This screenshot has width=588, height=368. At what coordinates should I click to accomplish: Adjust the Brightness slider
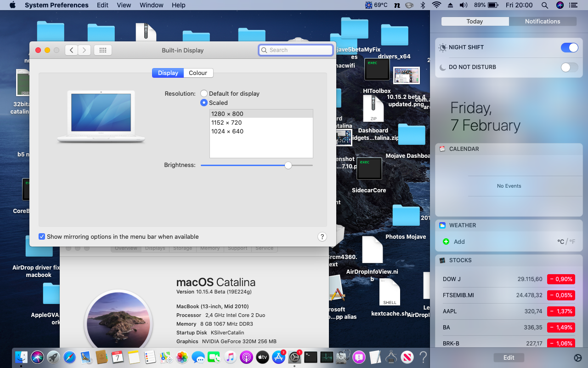tap(288, 165)
